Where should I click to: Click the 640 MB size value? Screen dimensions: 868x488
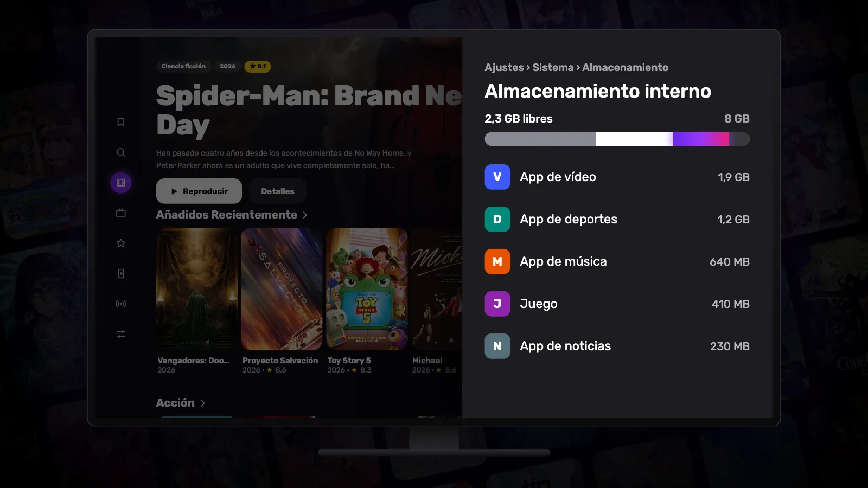pos(730,262)
